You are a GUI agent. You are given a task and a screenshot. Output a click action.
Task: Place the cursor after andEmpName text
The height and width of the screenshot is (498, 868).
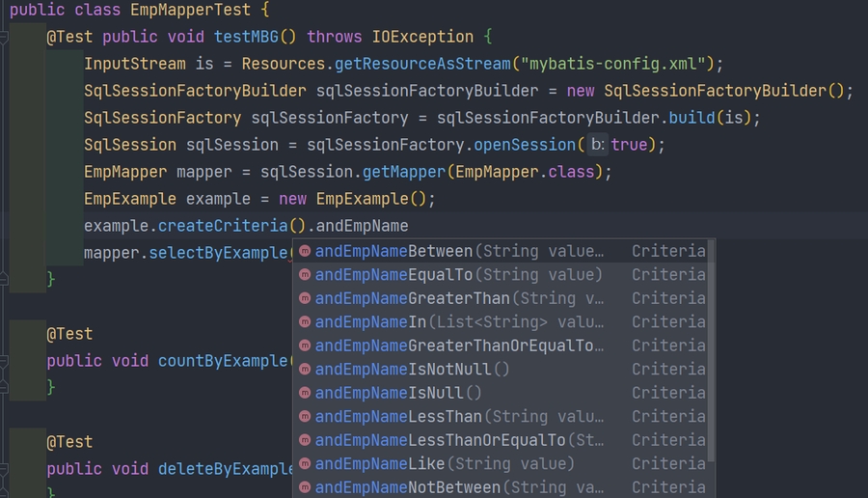(409, 226)
